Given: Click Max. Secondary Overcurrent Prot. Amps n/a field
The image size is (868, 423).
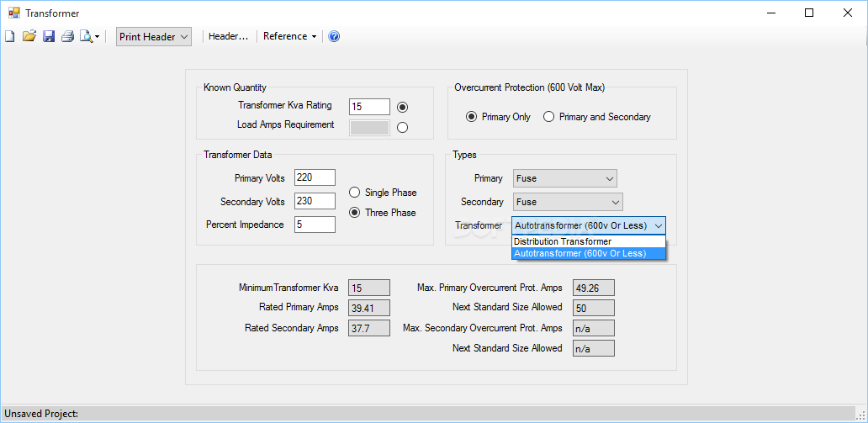Looking at the screenshot, I should point(594,328).
